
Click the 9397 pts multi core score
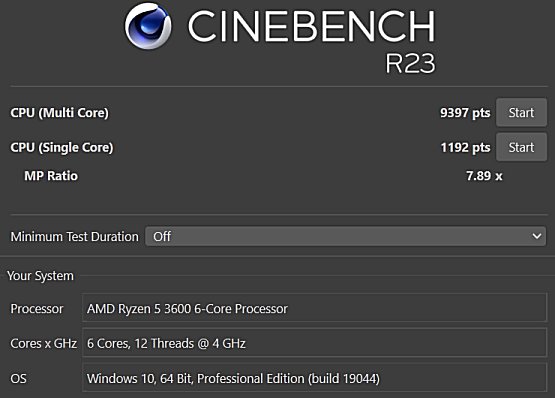[x=465, y=113]
